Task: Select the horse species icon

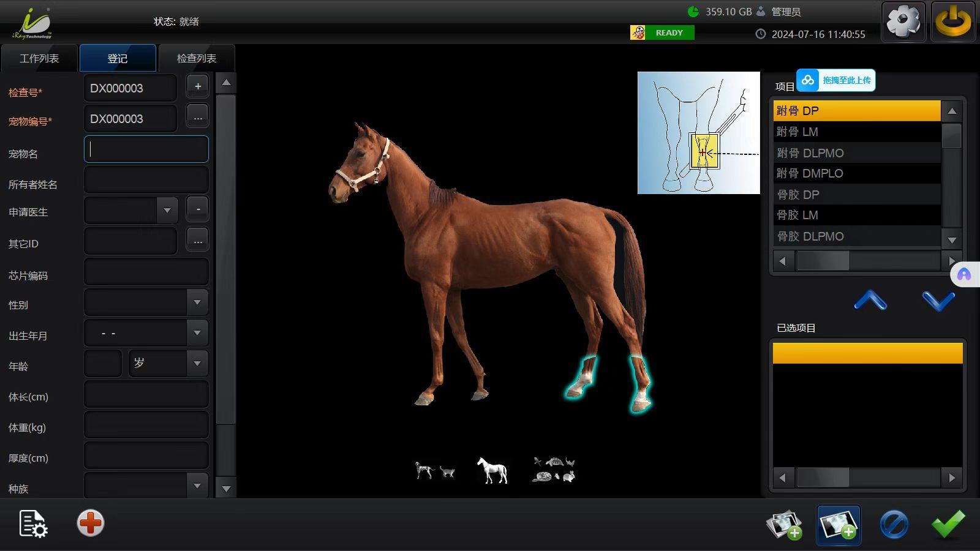Action: point(492,470)
